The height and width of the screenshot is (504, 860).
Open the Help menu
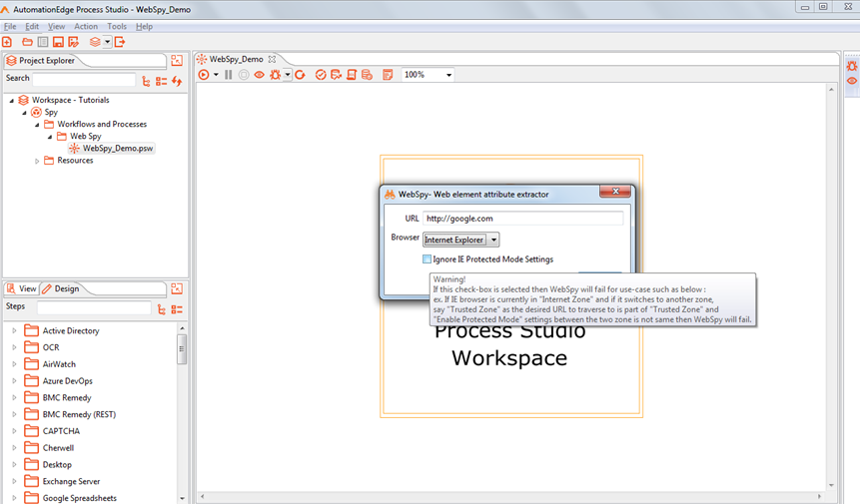click(144, 26)
